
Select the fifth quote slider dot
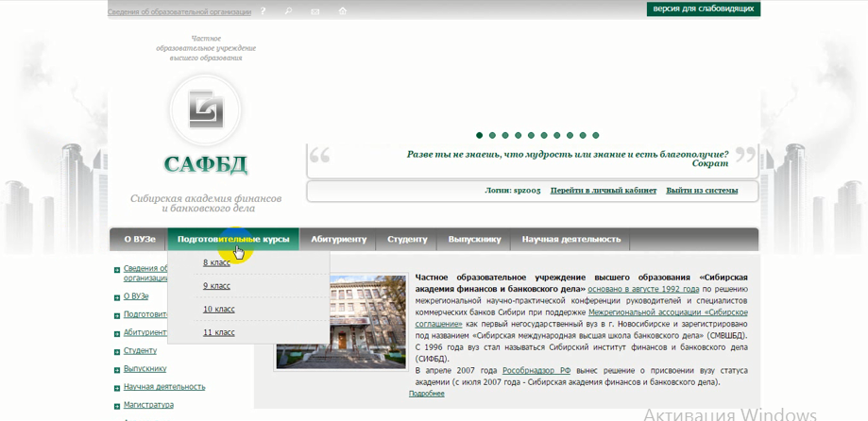tap(532, 136)
